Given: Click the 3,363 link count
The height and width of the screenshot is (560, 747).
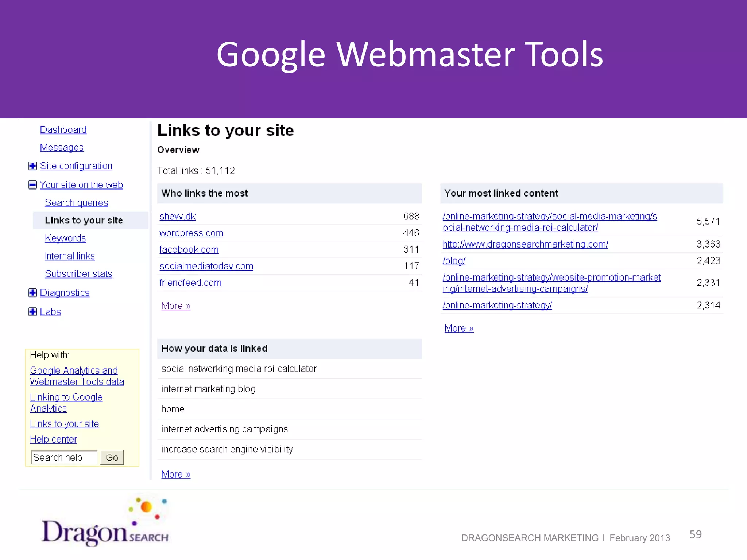Looking at the screenshot, I should click(x=708, y=244).
